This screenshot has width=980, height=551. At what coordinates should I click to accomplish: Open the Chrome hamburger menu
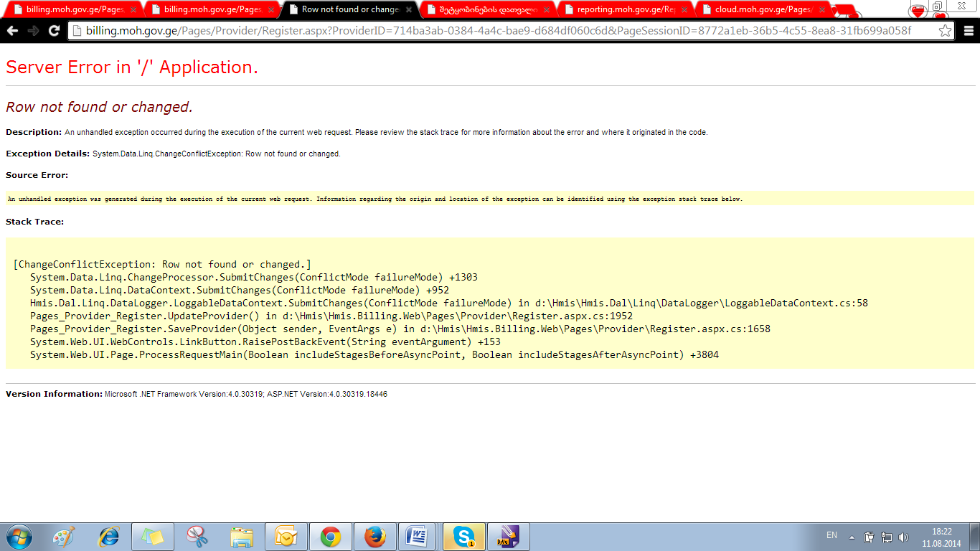point(968,31)
